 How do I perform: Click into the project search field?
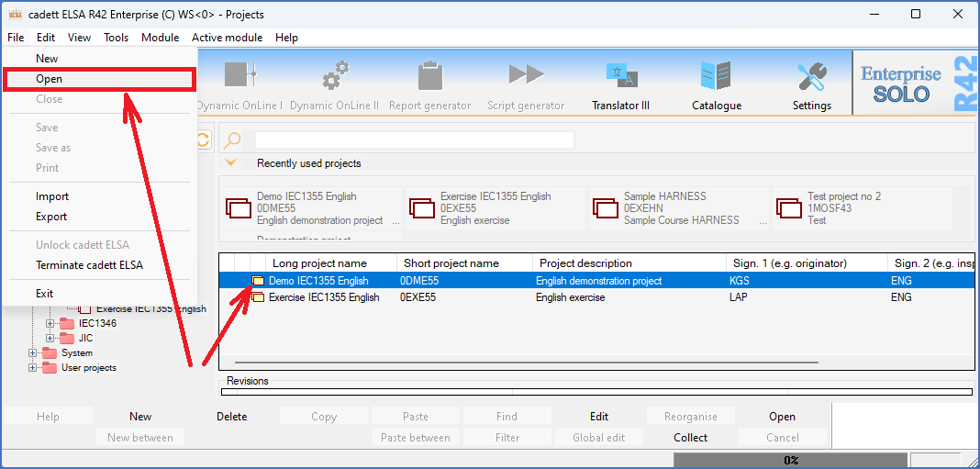[414, 140]
